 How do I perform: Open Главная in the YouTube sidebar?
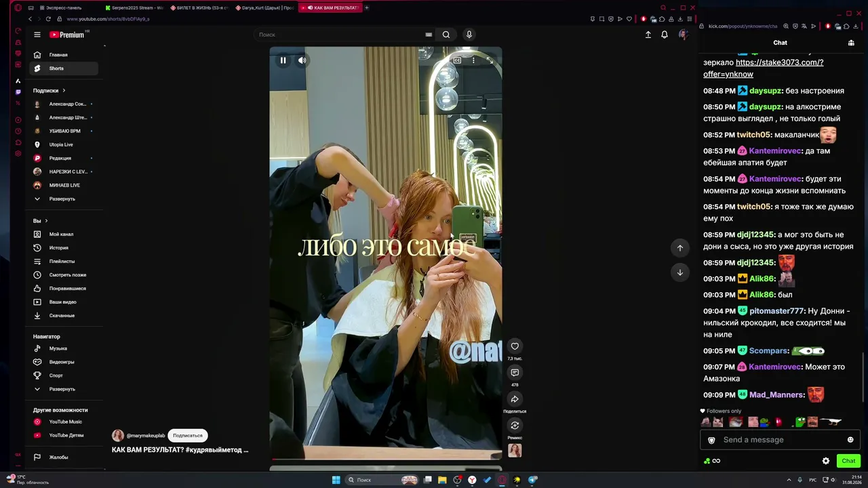pyautogui.click(x=64, y=55)
